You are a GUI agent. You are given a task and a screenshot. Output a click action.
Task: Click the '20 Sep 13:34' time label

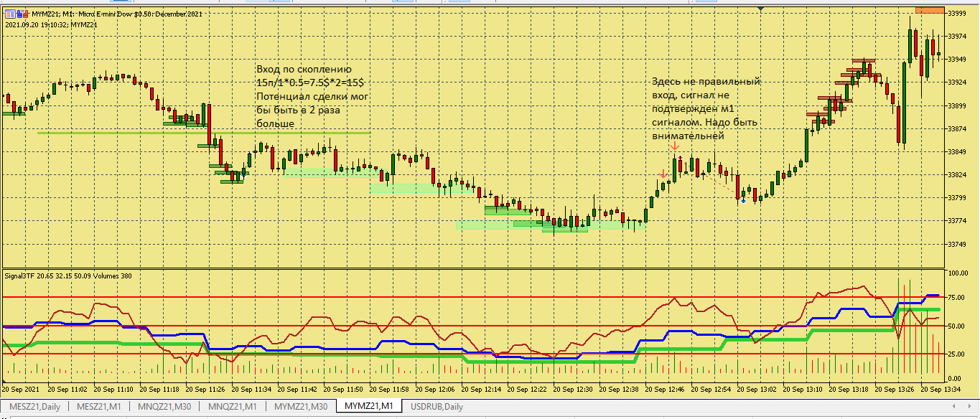coord(939,390)
